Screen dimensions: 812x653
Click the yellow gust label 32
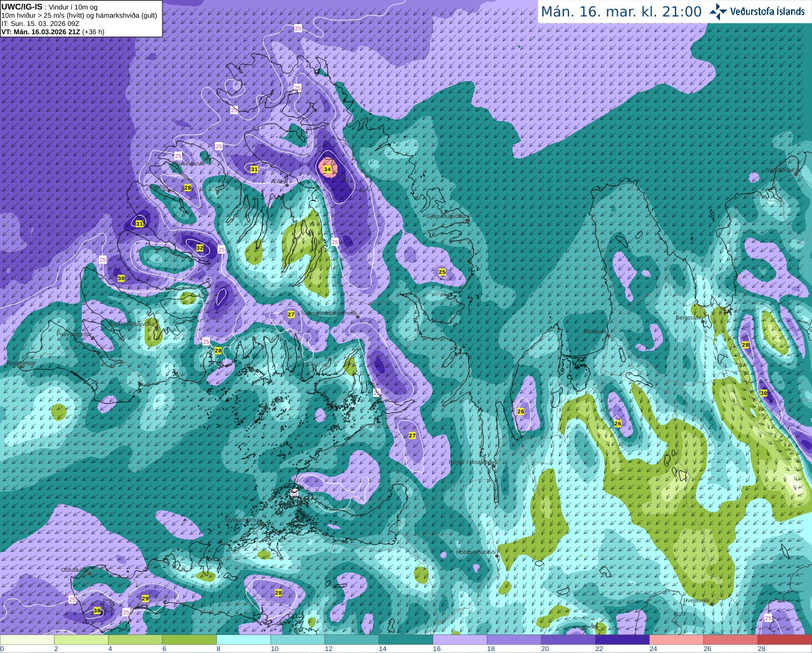[200, 248]
